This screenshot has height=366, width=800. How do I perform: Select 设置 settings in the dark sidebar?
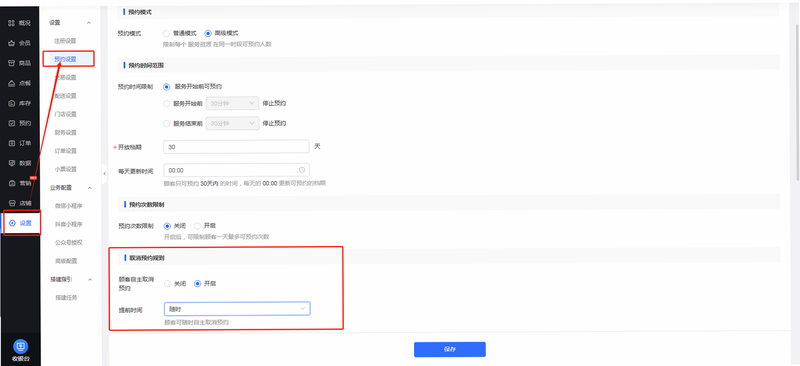click(20, 223)
